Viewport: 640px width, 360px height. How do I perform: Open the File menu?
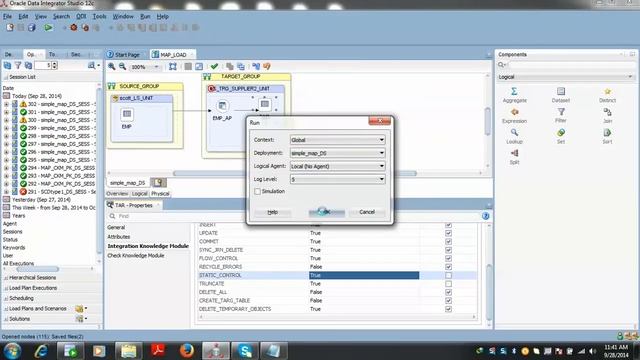pyautogui.click(x=7, y=16)
